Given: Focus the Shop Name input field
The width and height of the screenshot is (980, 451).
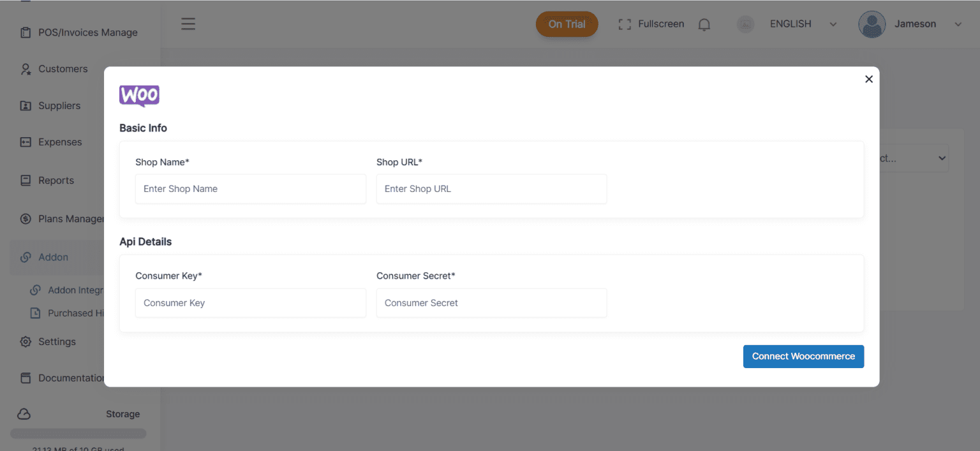Looking at the screenshot, I should (251, 189).
